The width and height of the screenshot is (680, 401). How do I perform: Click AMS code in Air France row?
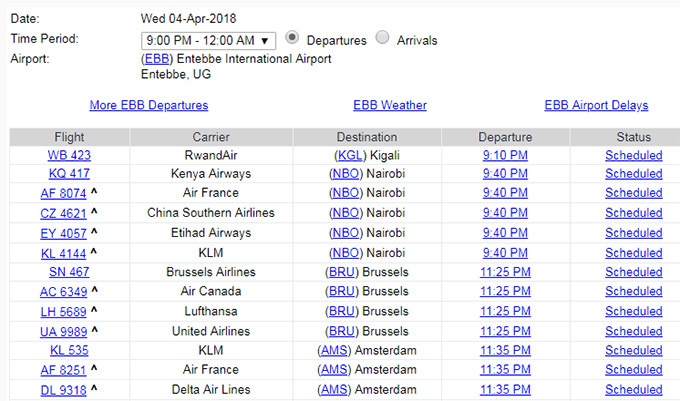(334, 370)
